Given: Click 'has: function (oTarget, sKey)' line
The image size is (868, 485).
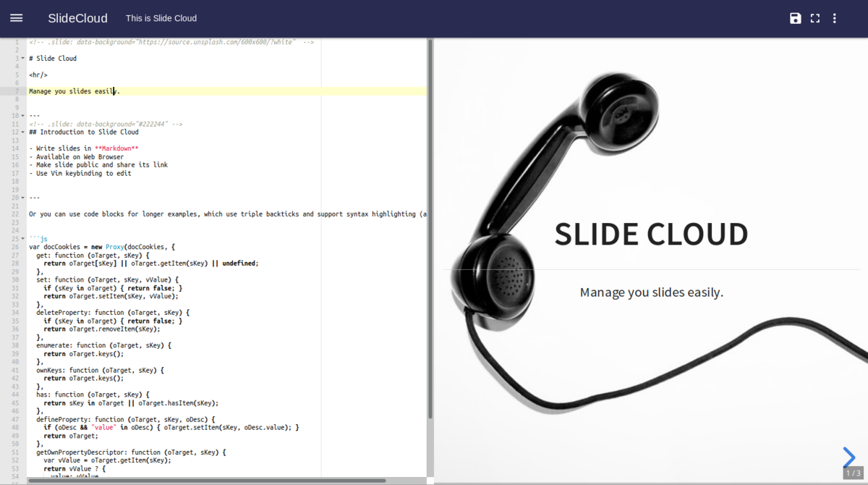Looking at the screenshot, I should 93,395.
